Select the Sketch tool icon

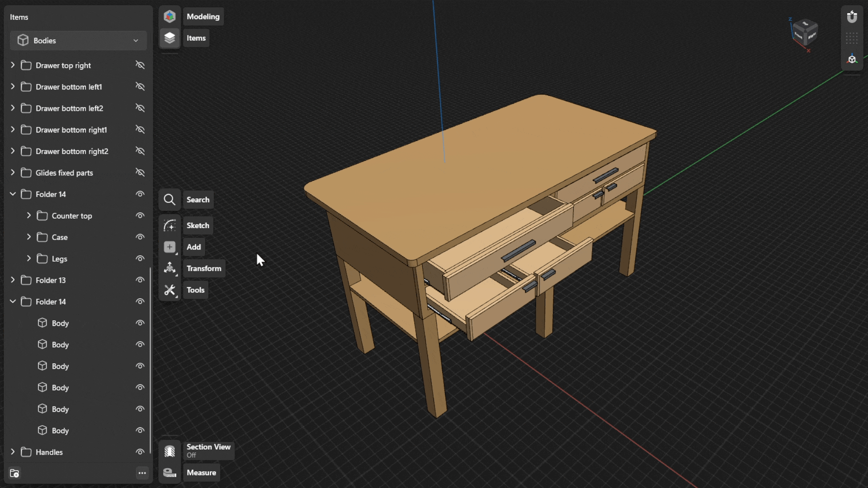[170, 225]
